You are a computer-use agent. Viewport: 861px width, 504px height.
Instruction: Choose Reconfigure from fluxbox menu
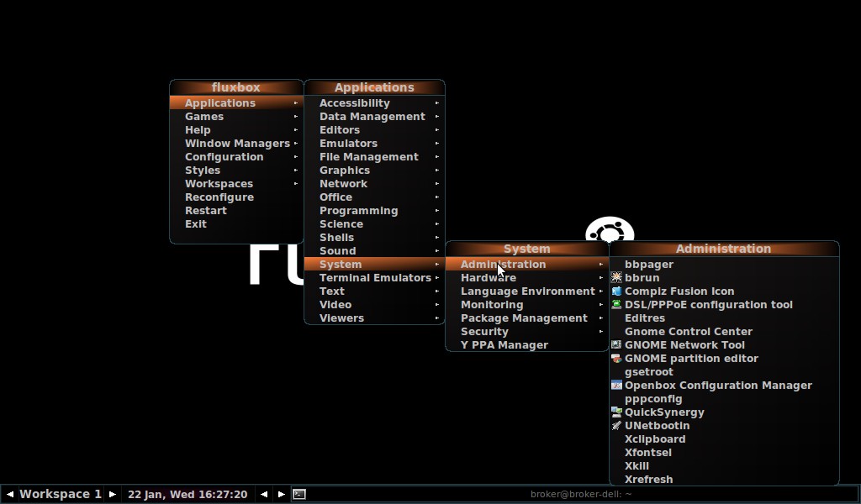(236, 197)
